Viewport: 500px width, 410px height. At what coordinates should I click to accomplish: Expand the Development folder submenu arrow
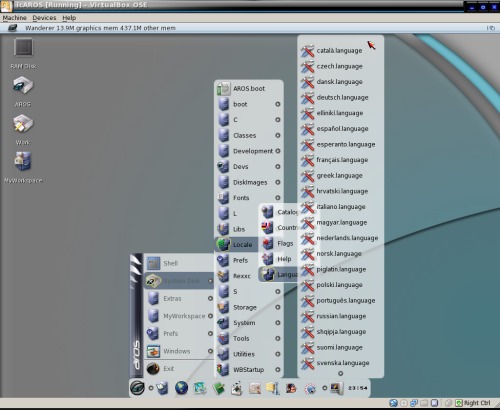278,151
